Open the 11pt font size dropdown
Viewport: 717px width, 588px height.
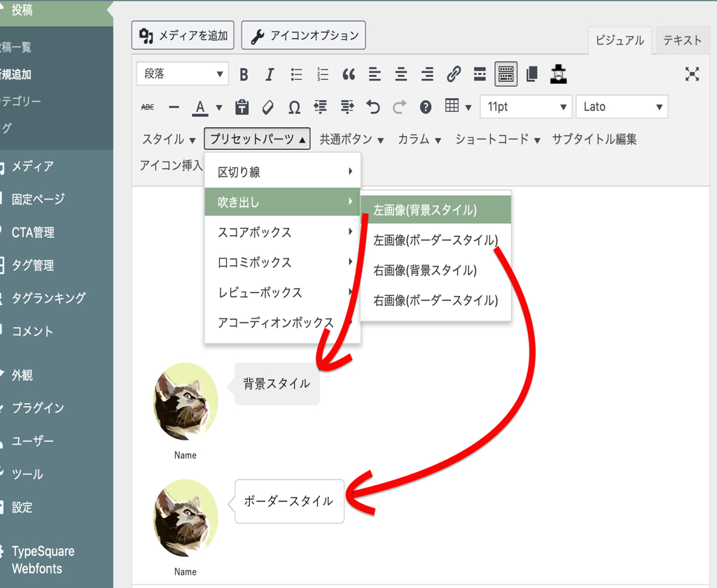(x=526, y=107)
